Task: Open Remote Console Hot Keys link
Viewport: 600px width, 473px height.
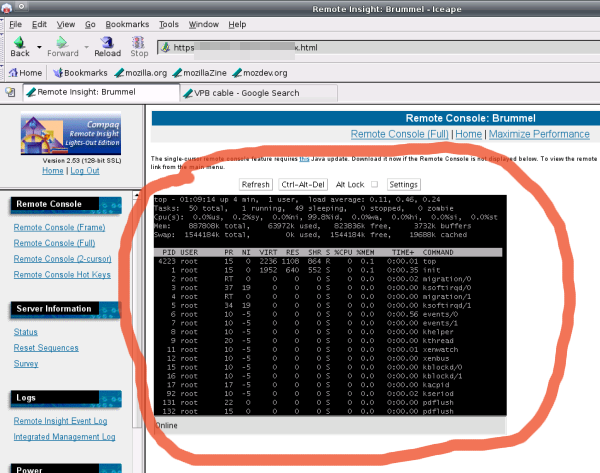Action: [62, 274]
